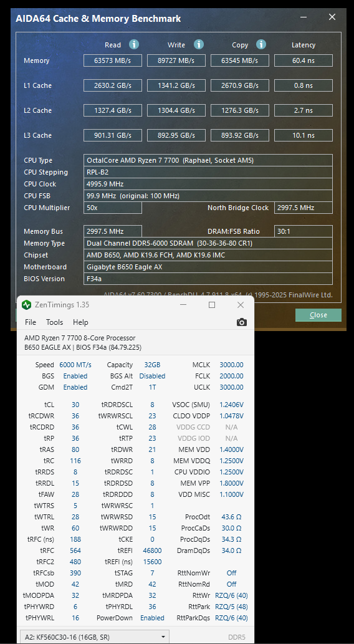354x644 pixels.
Task: Click the DRAM:FSB Ratio 30:1 value
Action: pos(304,231)
